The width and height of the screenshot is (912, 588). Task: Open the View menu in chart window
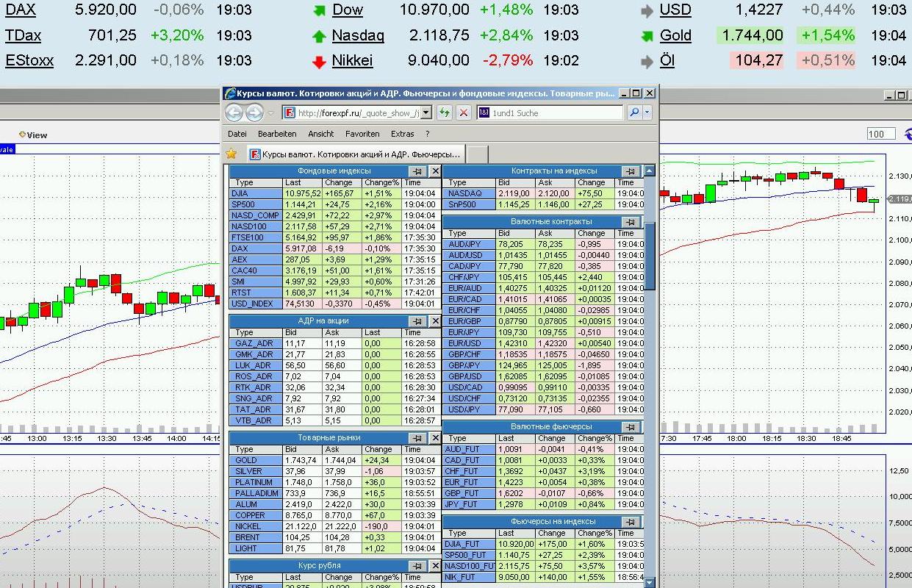[x=33, y=135]
